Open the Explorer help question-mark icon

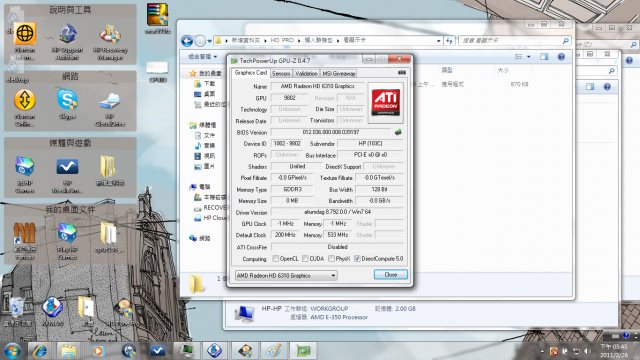click(x=561, y=57)
